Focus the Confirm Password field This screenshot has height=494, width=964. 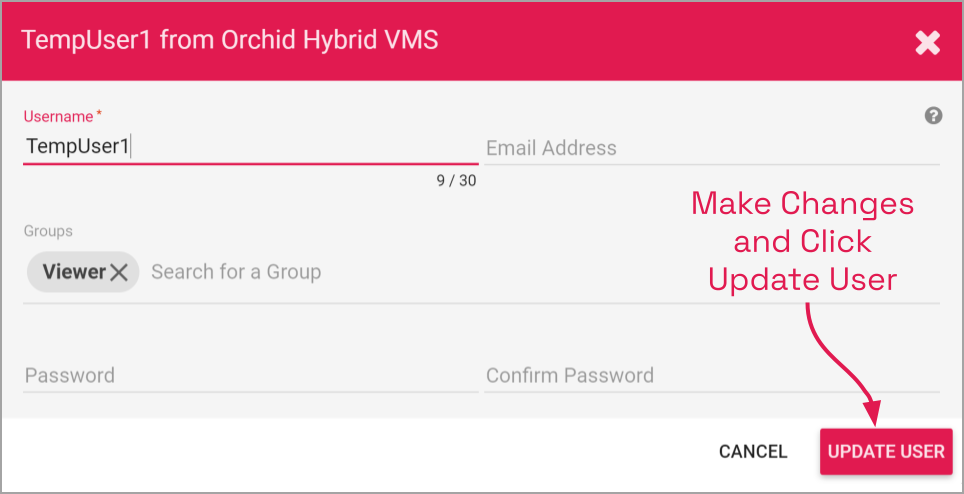711,376
